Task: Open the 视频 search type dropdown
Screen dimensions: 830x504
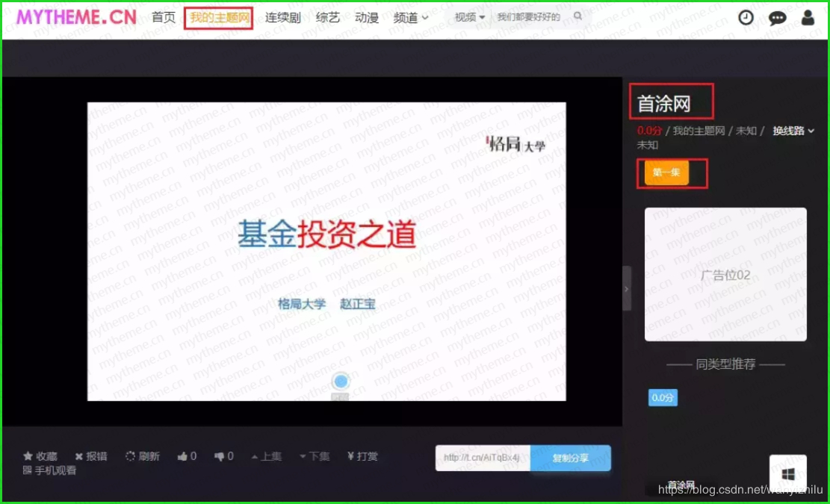Action: [x=469, y=17]
